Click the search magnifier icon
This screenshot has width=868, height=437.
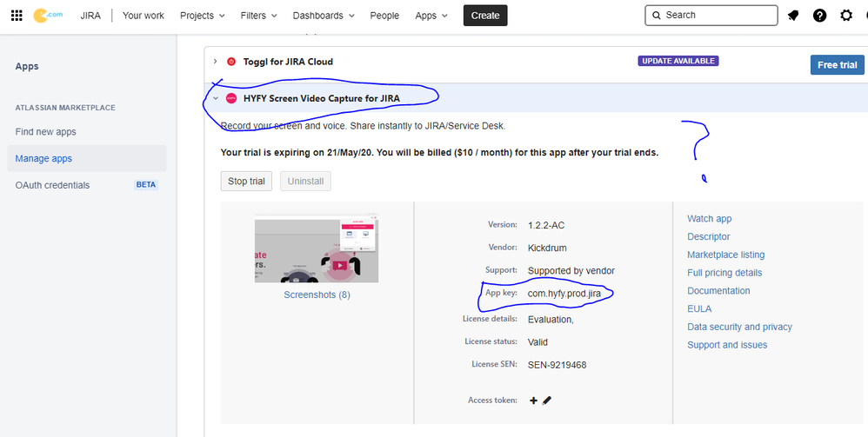tap(657, 16)
